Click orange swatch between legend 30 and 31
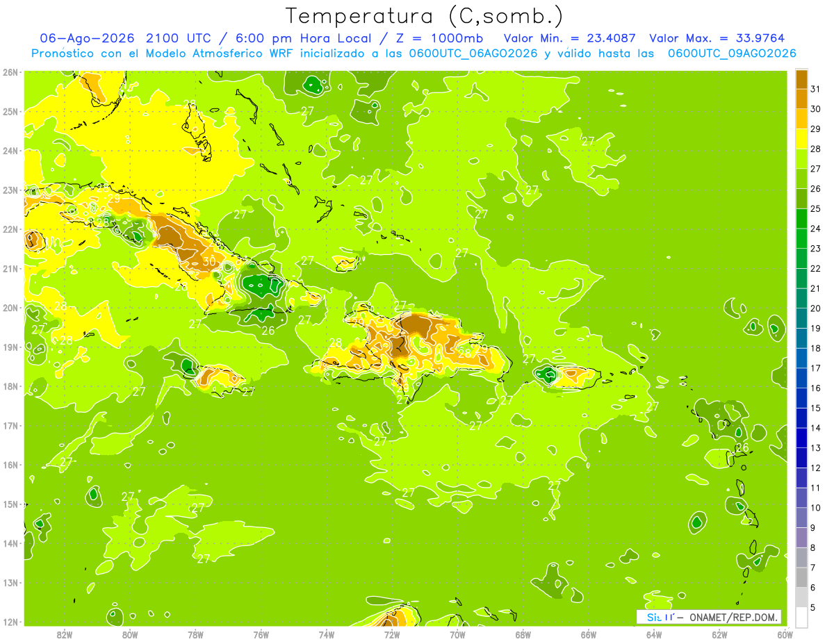 (801, 99)
